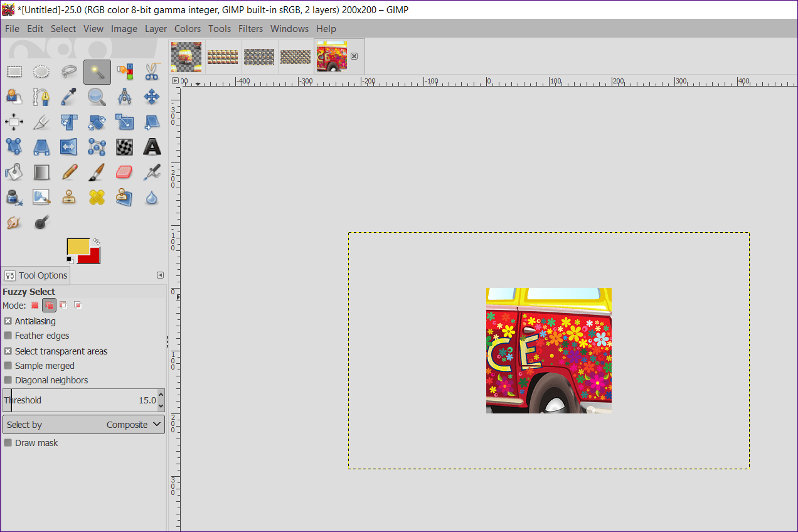Screen dimensions: 798x532
Task: Set mode to subtract from selection
Action: click(x=63, y=306)
